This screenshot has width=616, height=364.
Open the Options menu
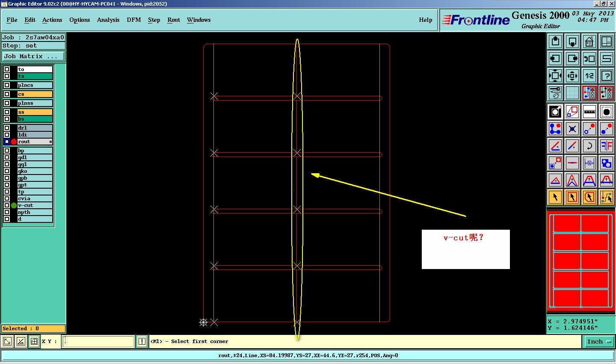point(80,20)
